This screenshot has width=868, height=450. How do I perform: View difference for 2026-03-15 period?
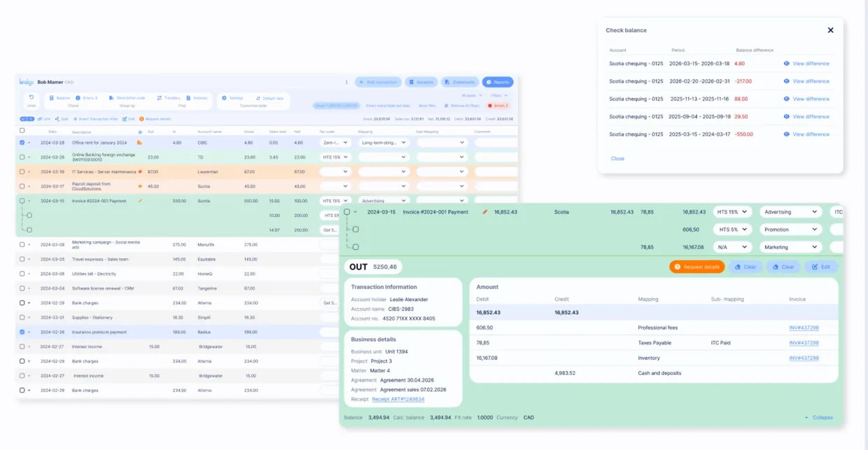(x=807, y=64)
